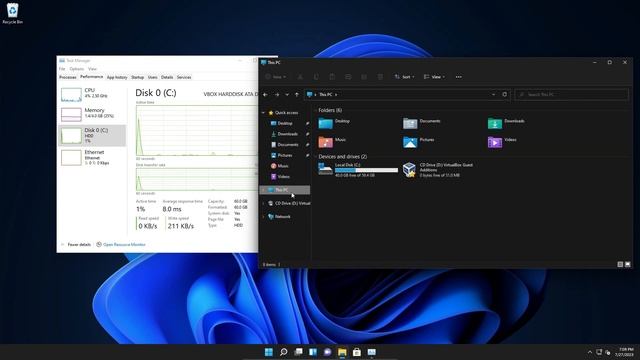Screen dimensions: 640x360
Task: Open New dropdown in File Explorer toolbar
Action: click(276, 77)
